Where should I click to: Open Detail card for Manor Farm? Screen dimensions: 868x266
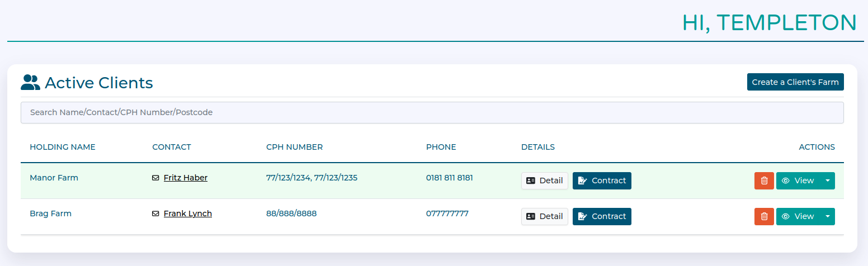544,180
